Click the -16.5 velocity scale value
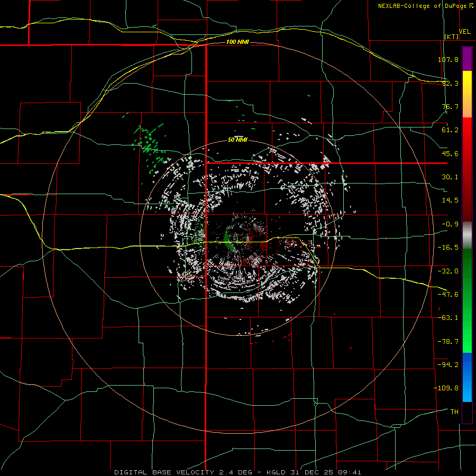The height and width of the screenshot is (476, 476). [448, 248]
